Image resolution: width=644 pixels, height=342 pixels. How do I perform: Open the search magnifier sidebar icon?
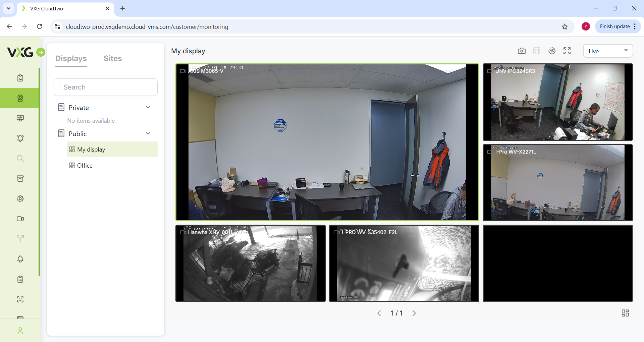click(20, 158)
